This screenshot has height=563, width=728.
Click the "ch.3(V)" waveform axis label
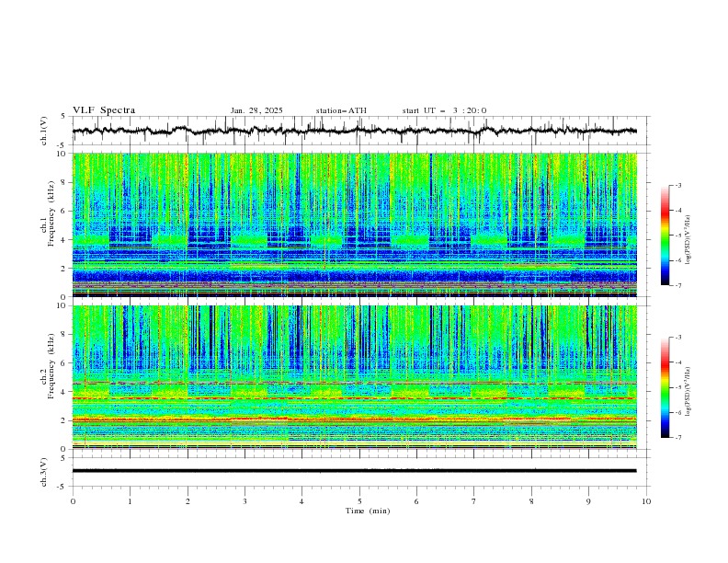[44, 472]
